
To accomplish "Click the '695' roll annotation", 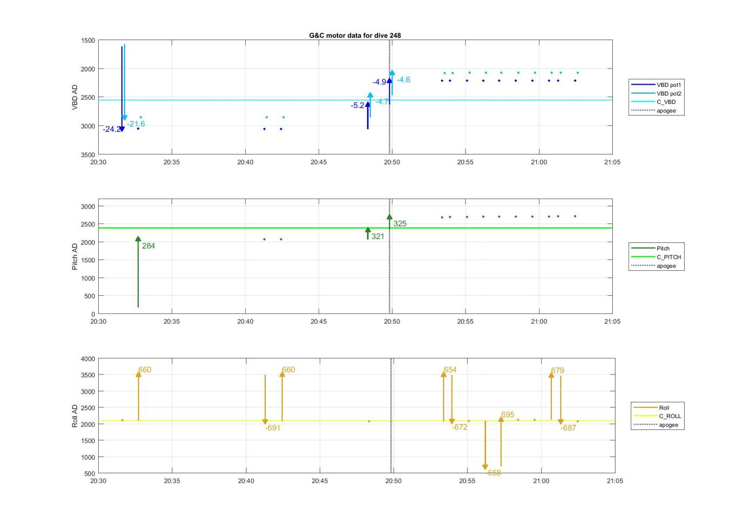I will tap(508, 415).
